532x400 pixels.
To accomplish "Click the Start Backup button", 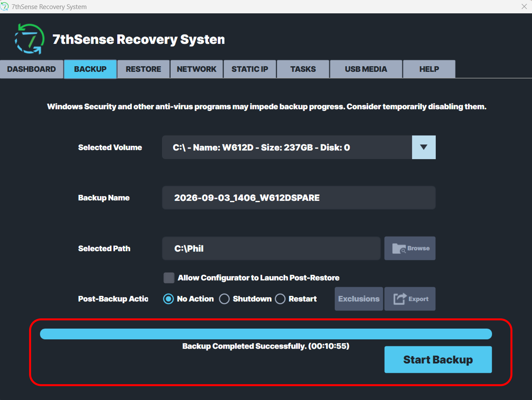I will click(438, 360).
